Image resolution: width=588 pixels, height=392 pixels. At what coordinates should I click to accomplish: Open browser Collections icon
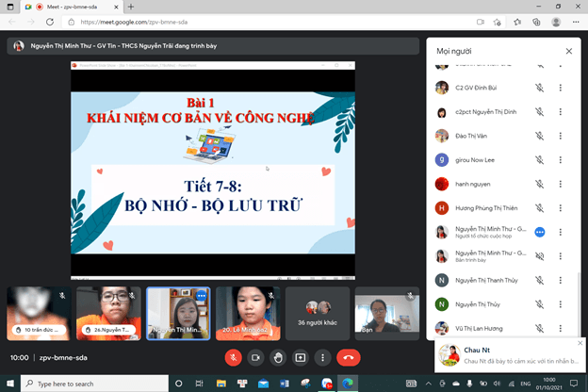point(536,22)
